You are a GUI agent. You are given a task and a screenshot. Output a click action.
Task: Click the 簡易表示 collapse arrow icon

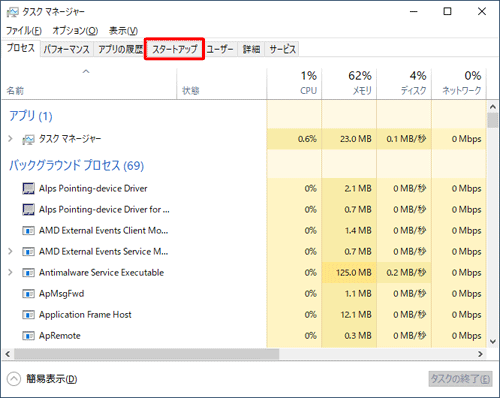[14, 379]
